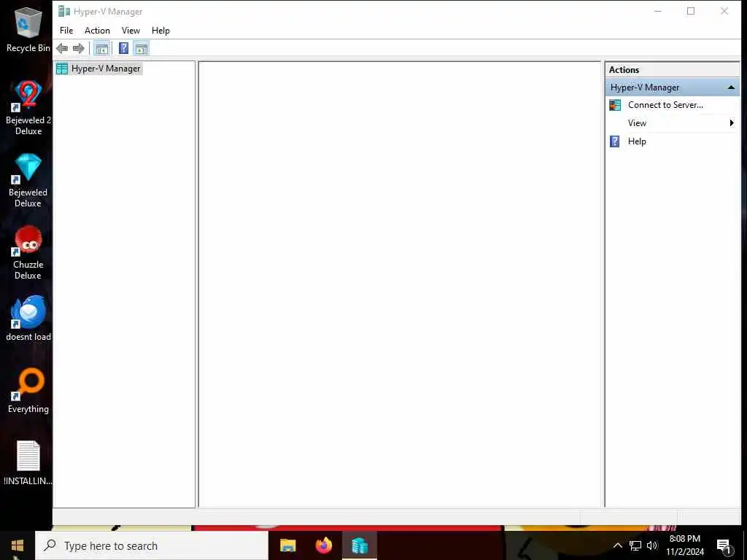Click the taskbar clock showing 8:08 PM
Image resolution: width=747 pixels, height=560 pixels.
[x=684, y=545]
